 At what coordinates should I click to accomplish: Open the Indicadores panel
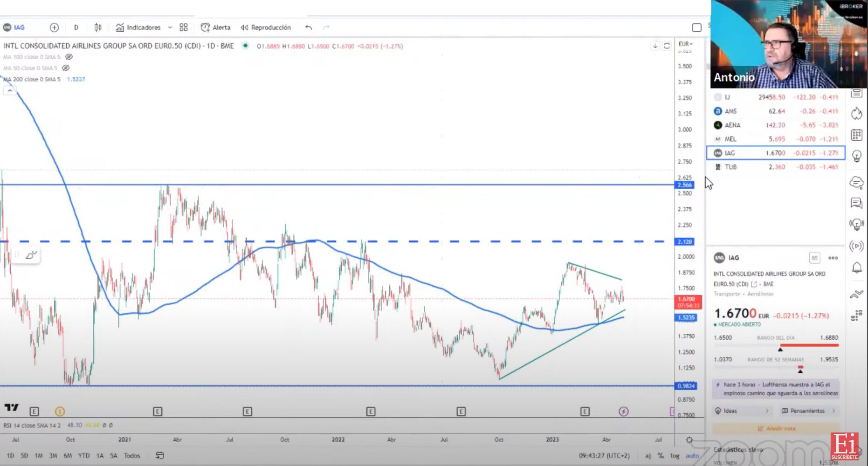pos(138,27)
